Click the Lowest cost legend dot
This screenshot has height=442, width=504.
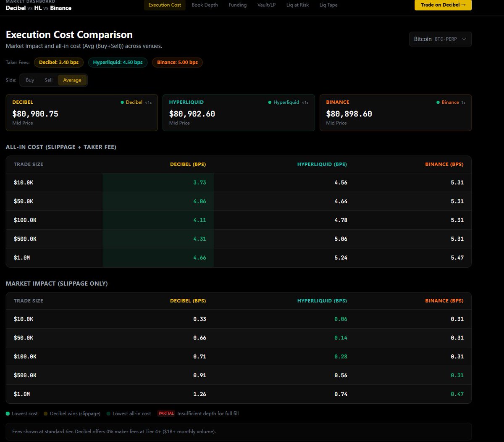(8, 414)
